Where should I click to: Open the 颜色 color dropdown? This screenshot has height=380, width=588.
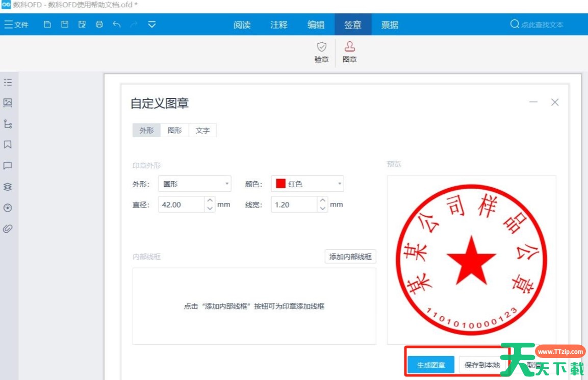308,184
